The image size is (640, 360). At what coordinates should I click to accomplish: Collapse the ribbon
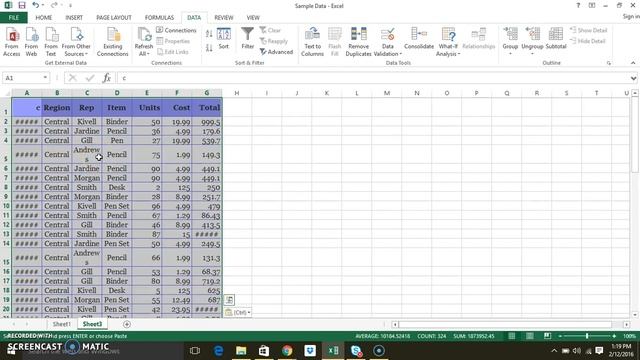tap(633, 63)
